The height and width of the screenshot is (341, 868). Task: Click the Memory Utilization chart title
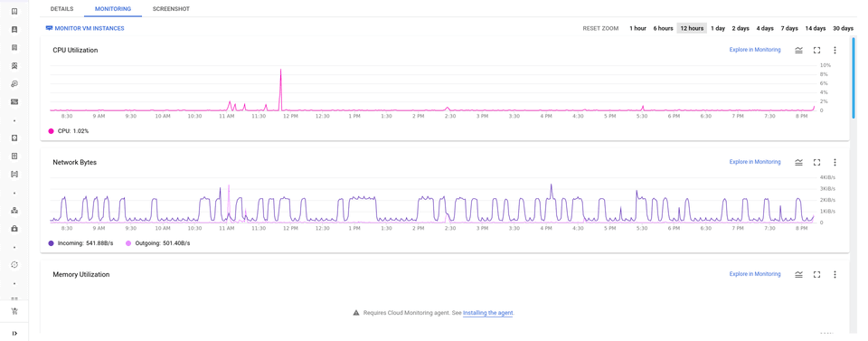[81, 275]
